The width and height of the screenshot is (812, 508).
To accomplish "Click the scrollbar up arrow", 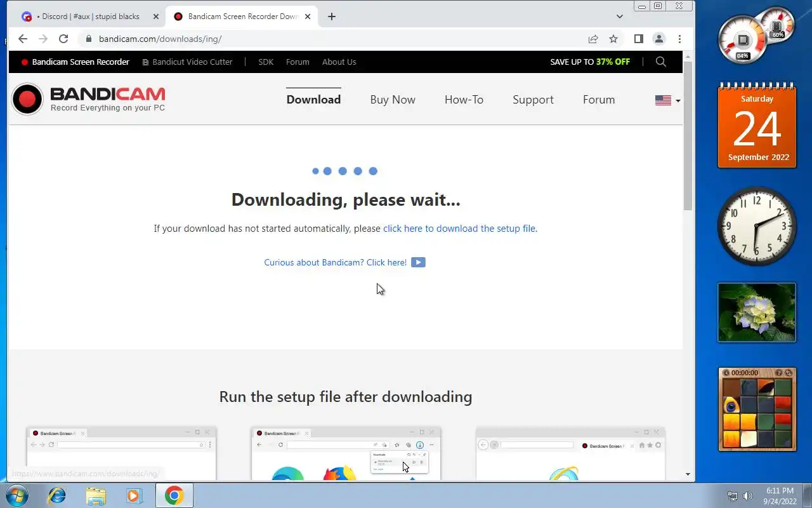I will 688,57.
